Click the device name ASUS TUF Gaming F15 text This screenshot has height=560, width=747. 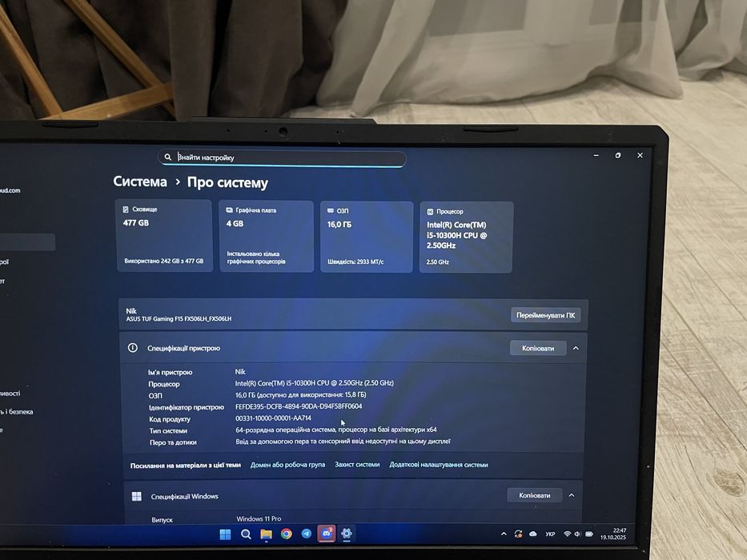click(x=179, y=319)
